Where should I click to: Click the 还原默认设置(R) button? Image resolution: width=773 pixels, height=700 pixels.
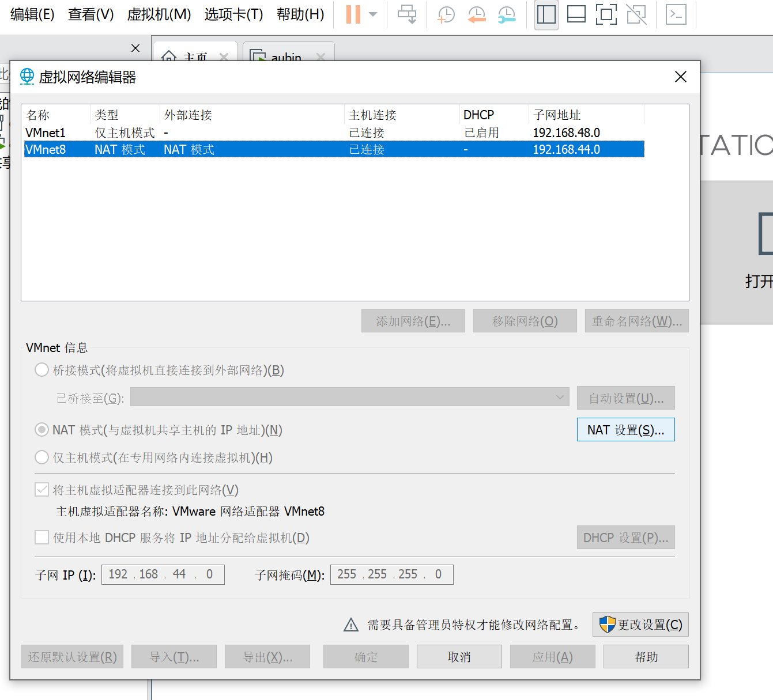73,657
